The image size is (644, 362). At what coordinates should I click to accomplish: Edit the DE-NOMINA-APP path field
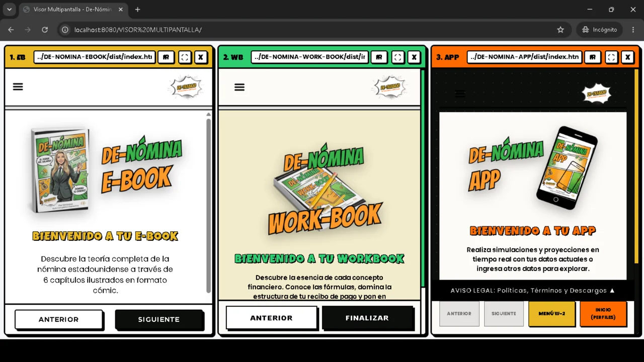click(524, 57)
